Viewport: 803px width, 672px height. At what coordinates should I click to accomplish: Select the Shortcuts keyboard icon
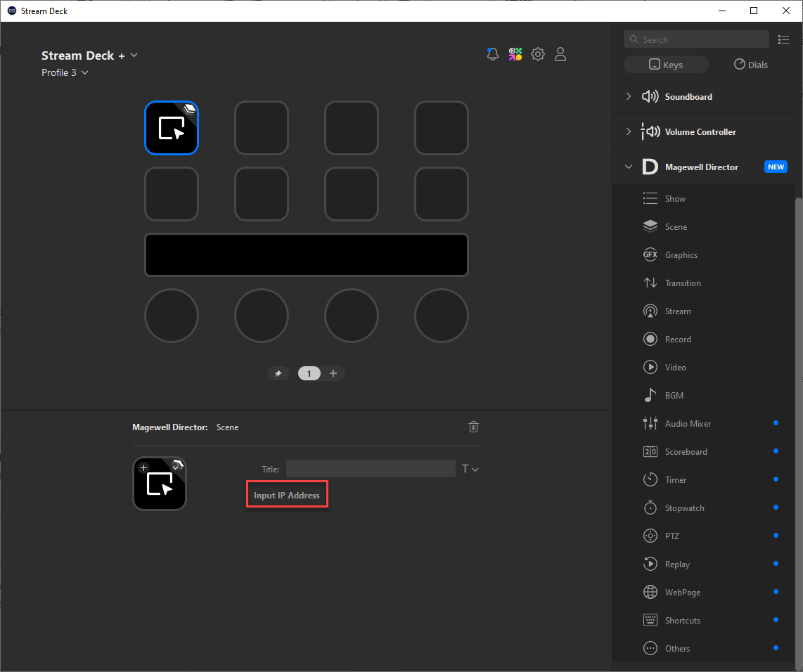(x=650, y=620)
